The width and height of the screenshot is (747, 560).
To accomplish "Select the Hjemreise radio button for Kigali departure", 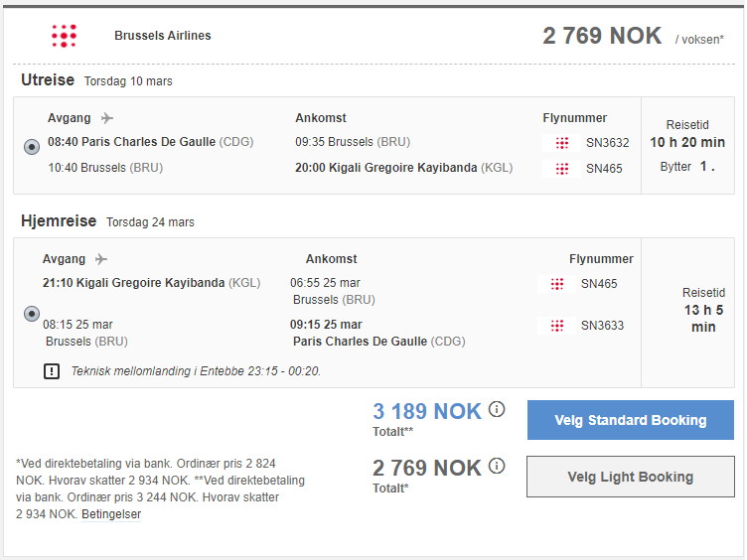I will [x=32, y=314].
